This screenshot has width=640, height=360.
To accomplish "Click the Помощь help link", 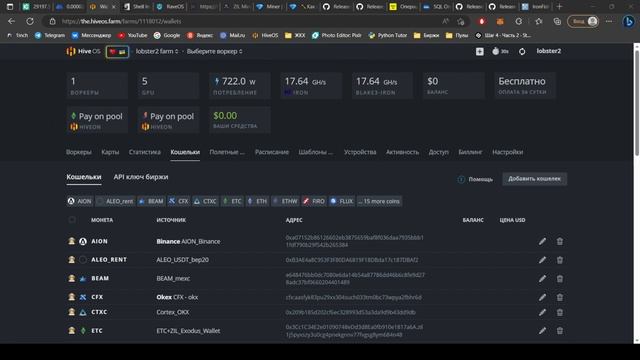I will pos(476,179).
